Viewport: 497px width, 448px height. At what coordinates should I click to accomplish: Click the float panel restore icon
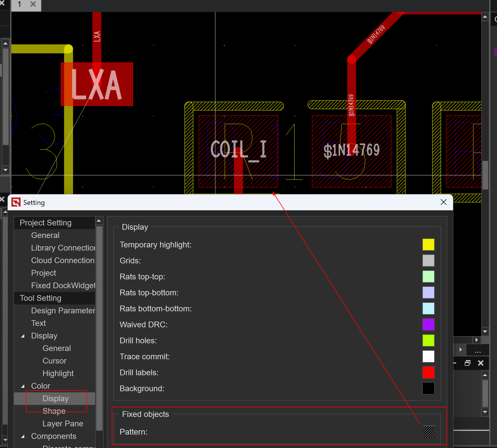(x=467, y=363)
